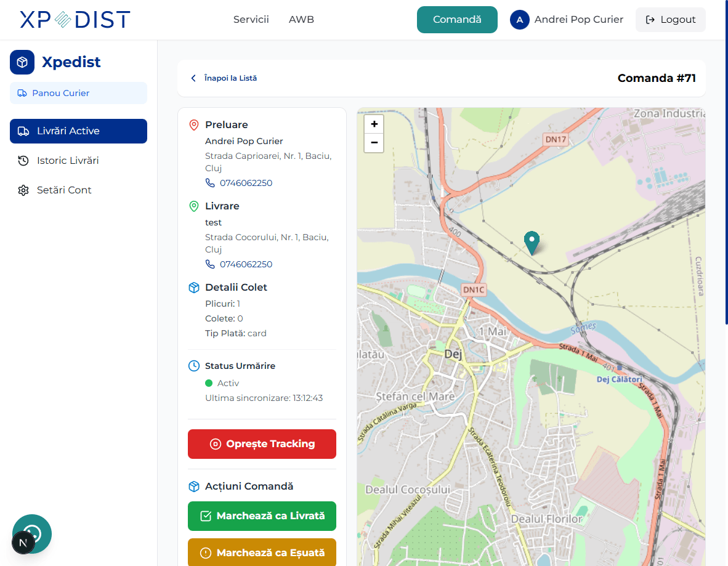Click Strada Caprioarei pickup address text

269,162
